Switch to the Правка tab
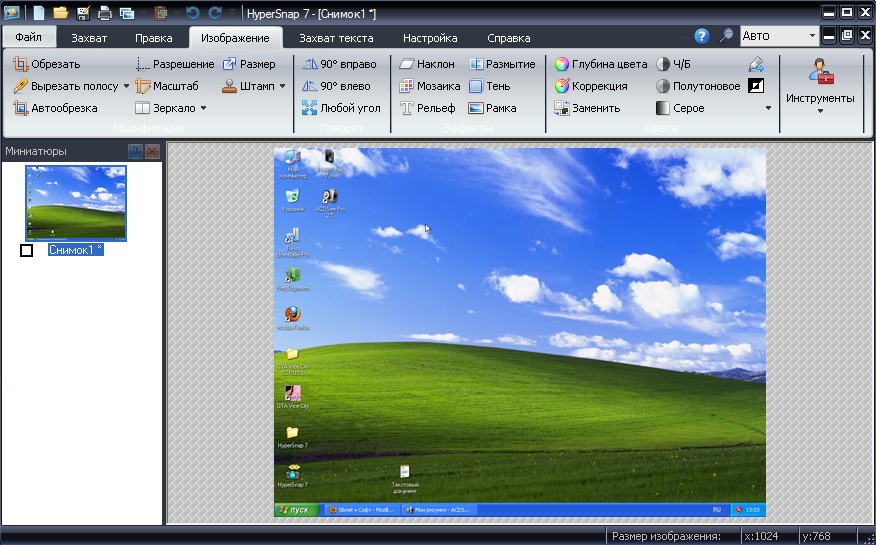The width and height of the screenshot is (876, 545). click(154, 38)
